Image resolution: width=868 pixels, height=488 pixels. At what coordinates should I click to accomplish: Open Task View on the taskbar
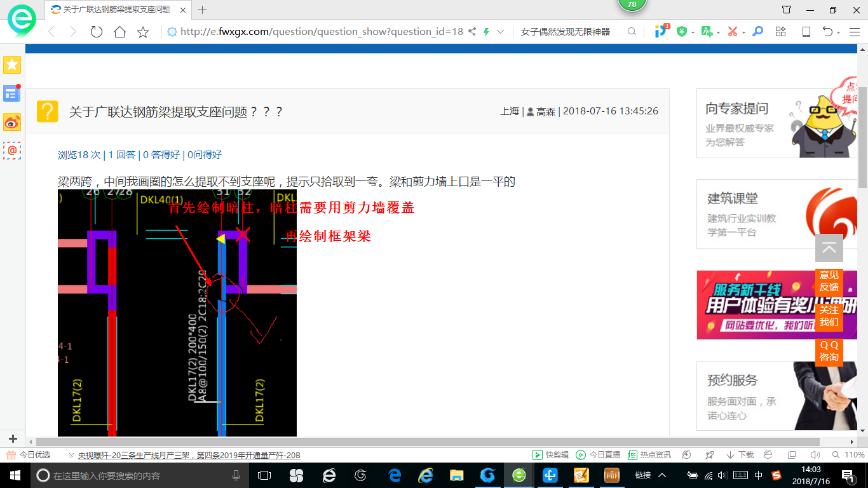264,475
